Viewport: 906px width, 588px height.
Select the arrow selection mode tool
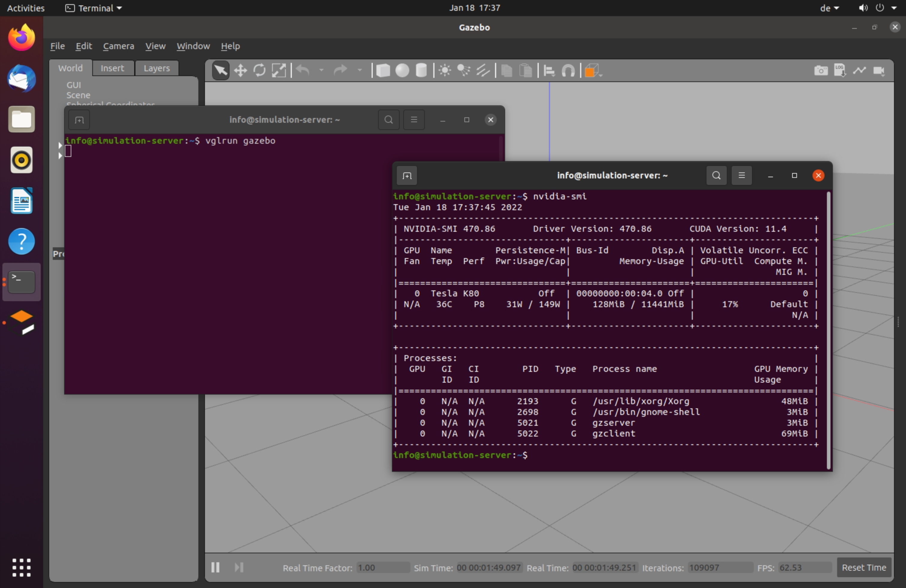coord(221,71)
